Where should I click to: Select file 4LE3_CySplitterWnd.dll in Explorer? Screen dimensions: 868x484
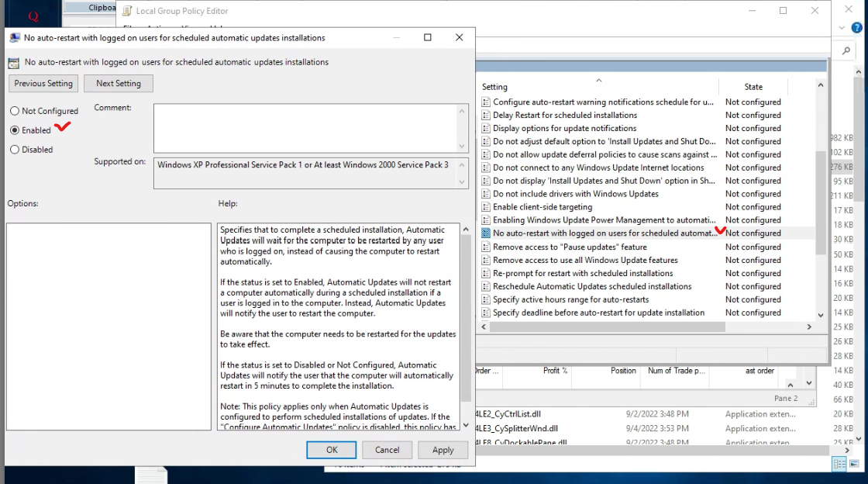coord(517,428)
